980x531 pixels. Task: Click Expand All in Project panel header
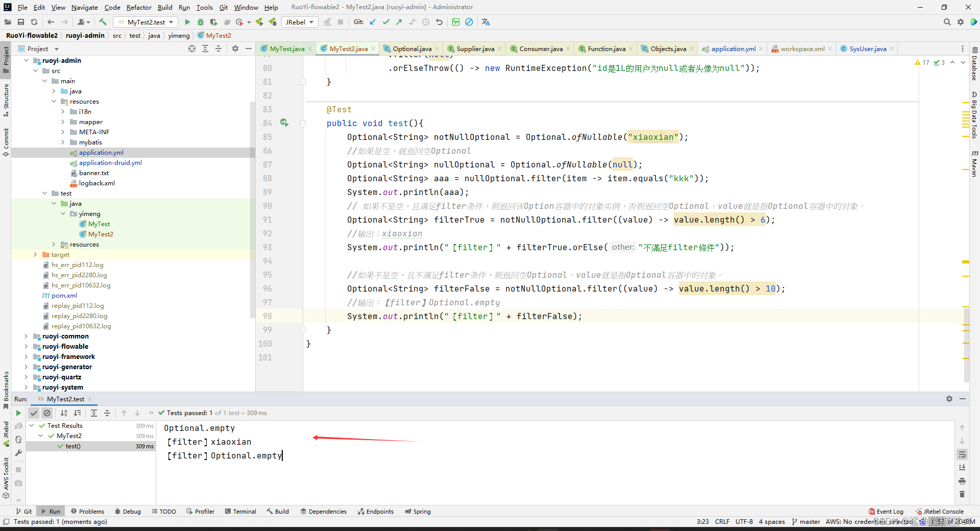click(x=205, y=49)
